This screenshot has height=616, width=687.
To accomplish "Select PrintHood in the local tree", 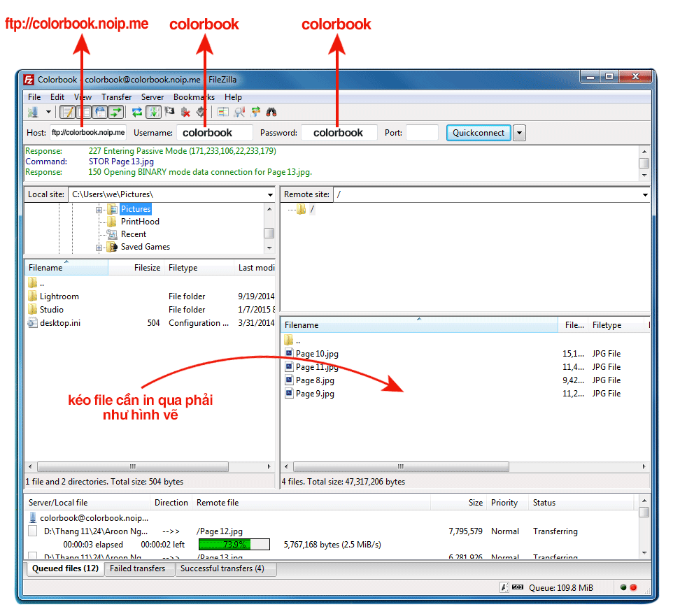I will [x=140, y=222].
